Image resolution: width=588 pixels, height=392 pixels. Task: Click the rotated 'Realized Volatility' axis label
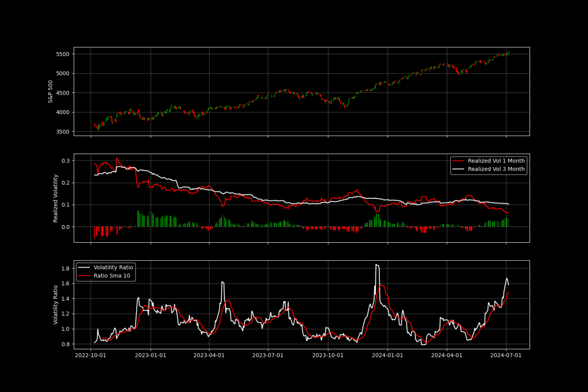[x=56, y=198]
